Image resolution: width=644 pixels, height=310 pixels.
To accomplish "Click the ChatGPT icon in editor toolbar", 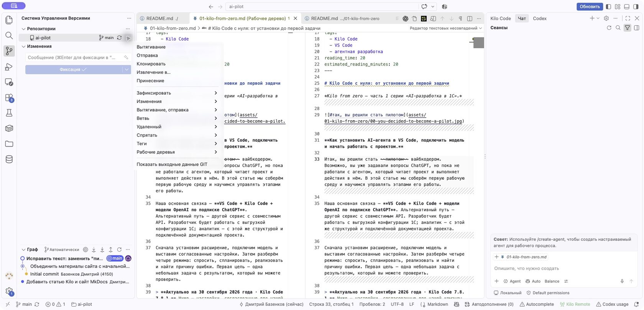I will tap(405, 18).
